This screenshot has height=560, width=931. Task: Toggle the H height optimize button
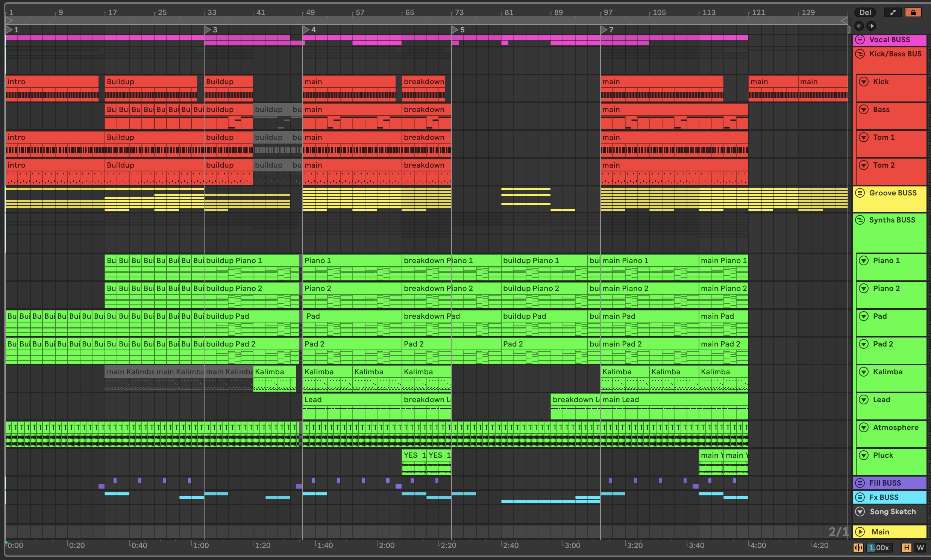[x=906, y=548]
